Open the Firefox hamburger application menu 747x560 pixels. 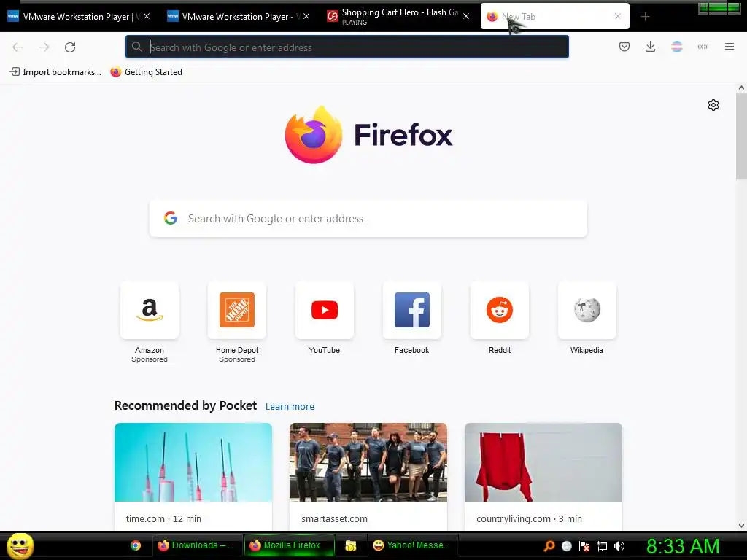pyautogui.click(x=729, y=47)
